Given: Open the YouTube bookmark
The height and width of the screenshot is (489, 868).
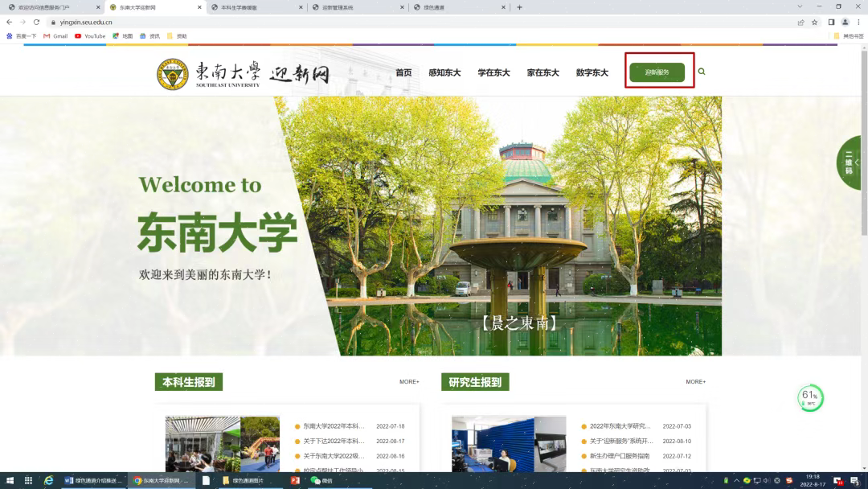Looking at the screenshot, I should [90, 36].
